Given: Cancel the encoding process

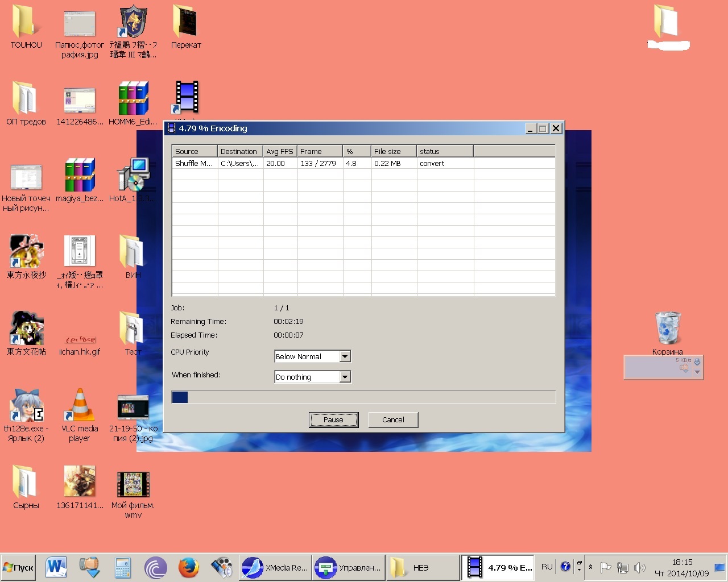Looking at the screenshot, I should (393, 420).
